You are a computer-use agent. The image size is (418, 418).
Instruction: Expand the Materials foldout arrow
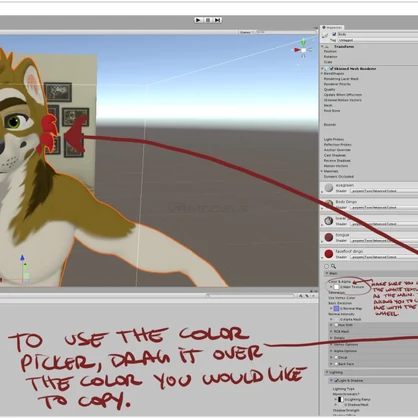322,171
